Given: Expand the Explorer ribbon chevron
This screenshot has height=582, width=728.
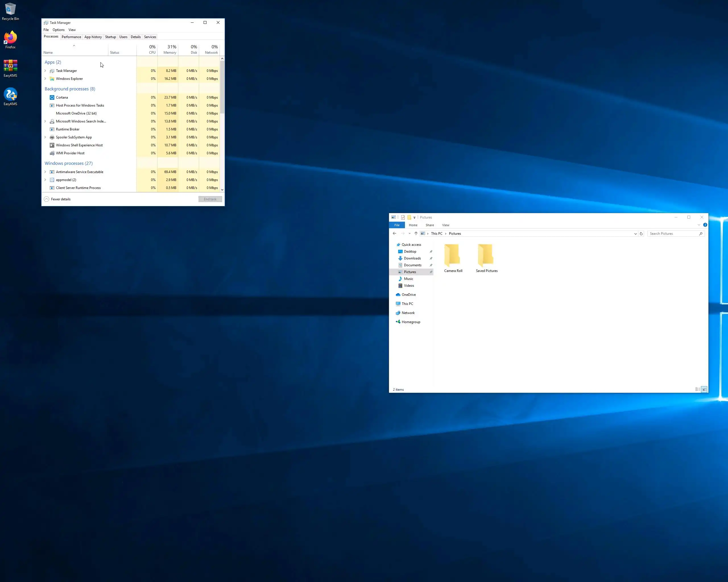Looking at the screenshot, I should 699,225.
